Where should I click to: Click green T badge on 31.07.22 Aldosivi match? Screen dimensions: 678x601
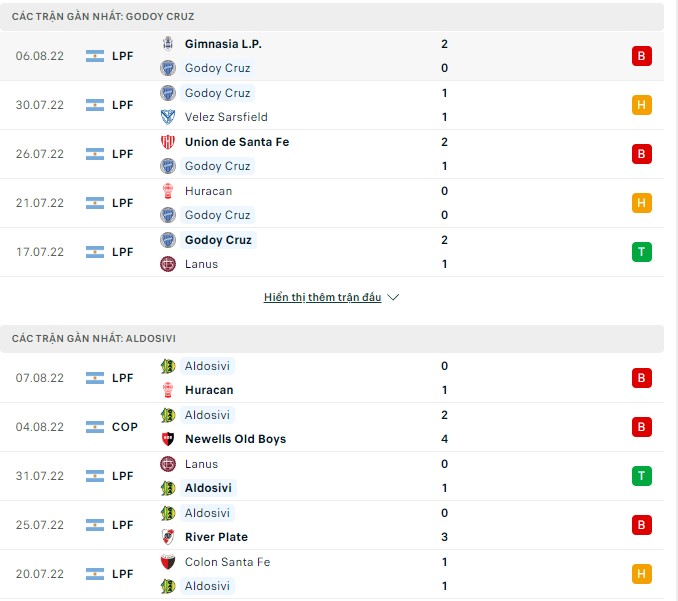pyautogui.click(x=641, y=476)
